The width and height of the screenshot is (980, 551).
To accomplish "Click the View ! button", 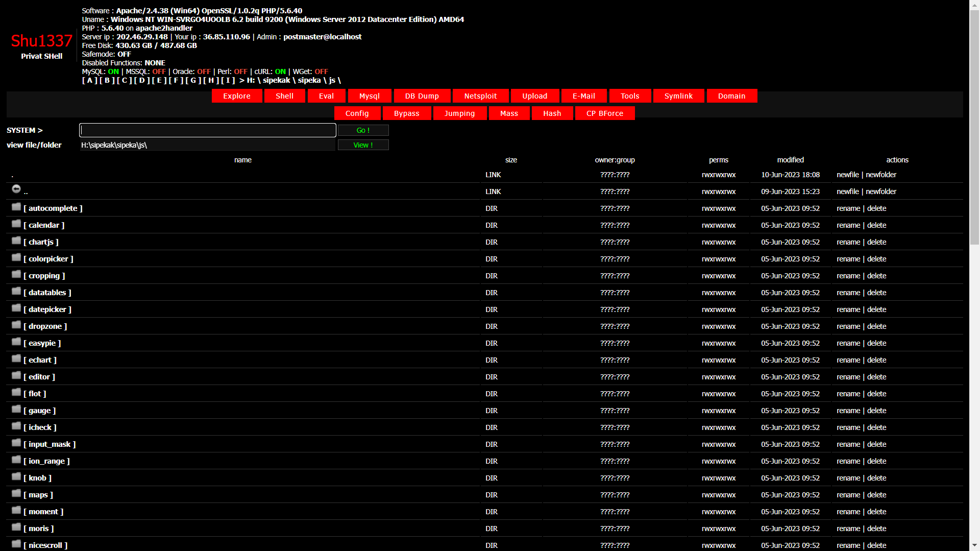I will coord(363,145).
